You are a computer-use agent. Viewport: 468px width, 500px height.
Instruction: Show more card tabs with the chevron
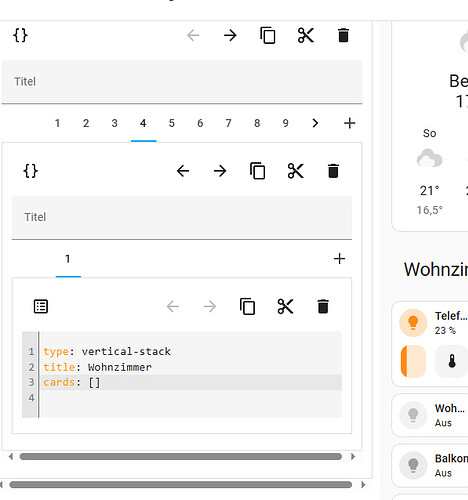click(315, 123)
